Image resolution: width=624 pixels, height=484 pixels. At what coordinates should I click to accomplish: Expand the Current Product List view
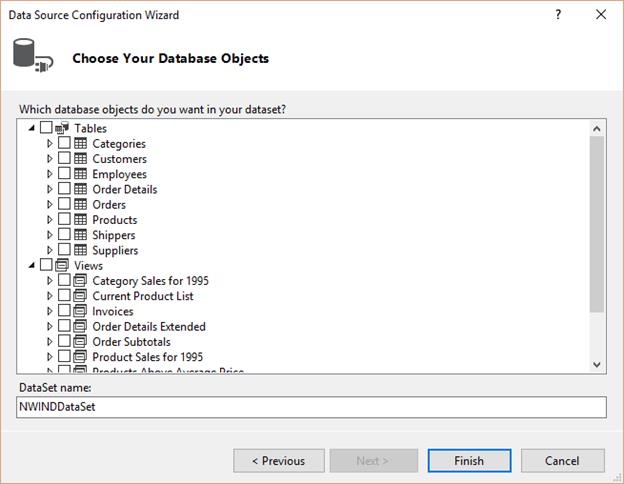click(50, 296)
